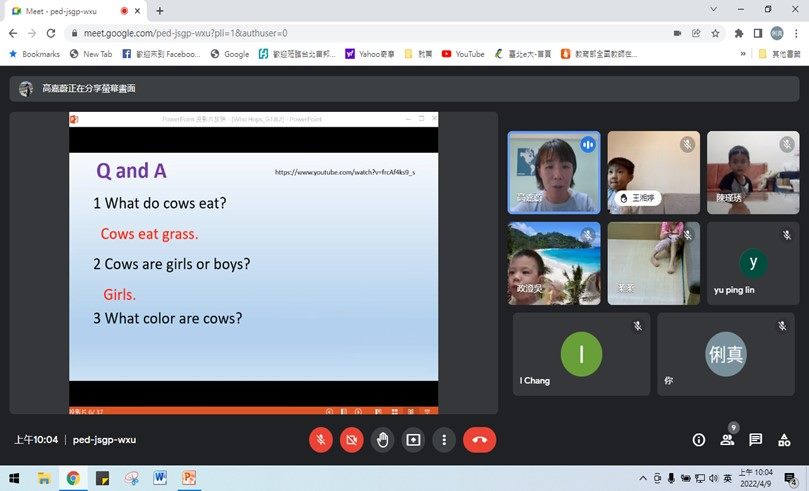
Task: Switch to the Meet ped-jsgp-wxu tab
Action: tap(62, 10)
